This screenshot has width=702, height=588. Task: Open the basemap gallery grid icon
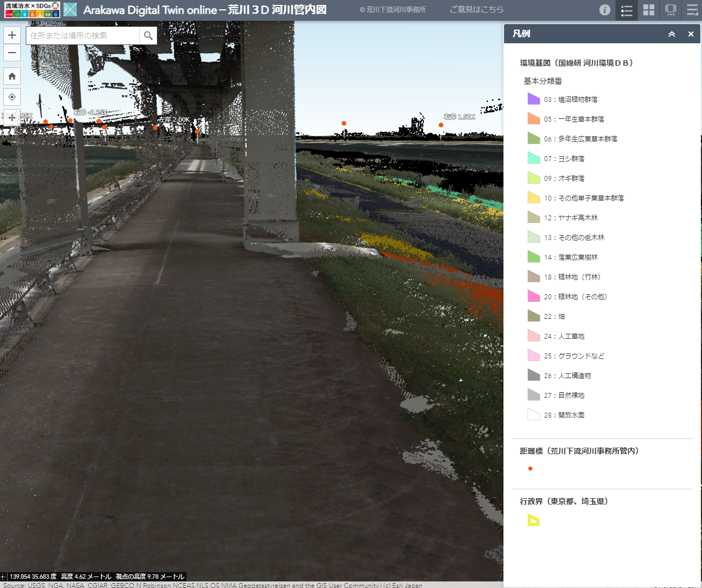click(648, 10)
